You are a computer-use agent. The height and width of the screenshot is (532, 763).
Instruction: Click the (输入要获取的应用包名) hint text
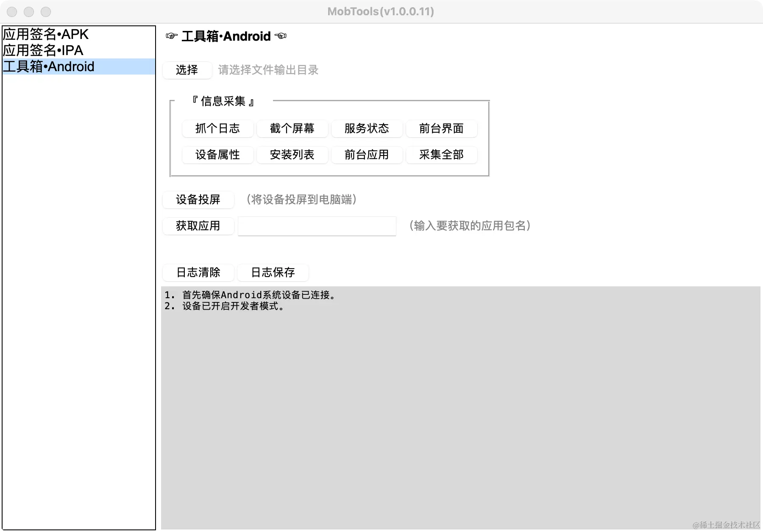(470, 226)
